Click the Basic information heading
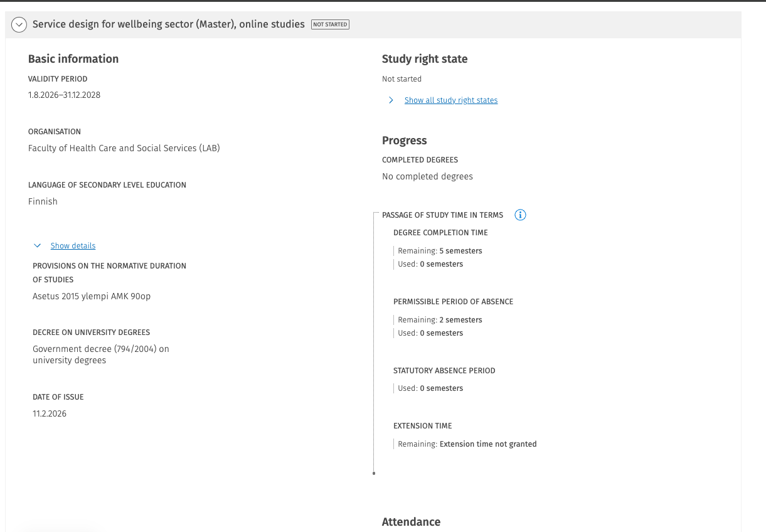 coord(73,59)
